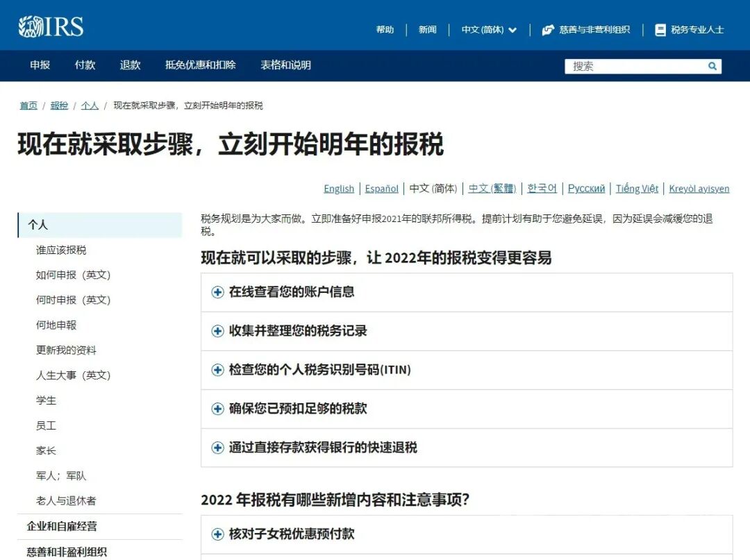Image resolution: width=750 pixels, height=560 pixels.
Task: Open 军人; 军队 sidebar item
Action: tap(61, 476)
